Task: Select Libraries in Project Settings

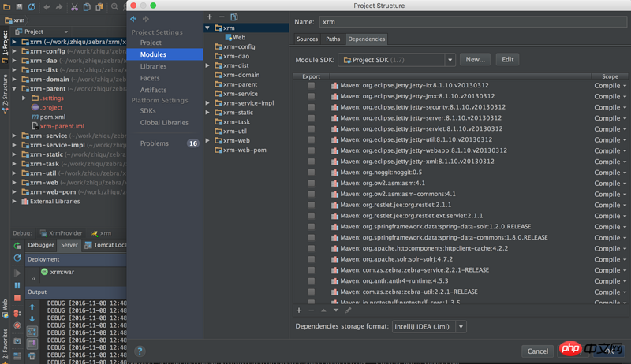Action: click(x=153, y=66)
